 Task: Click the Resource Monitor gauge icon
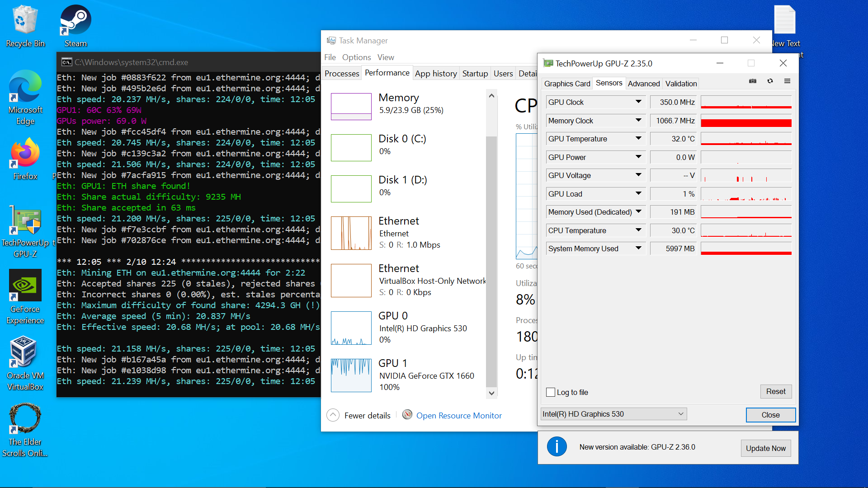click(x=407, y=415)
